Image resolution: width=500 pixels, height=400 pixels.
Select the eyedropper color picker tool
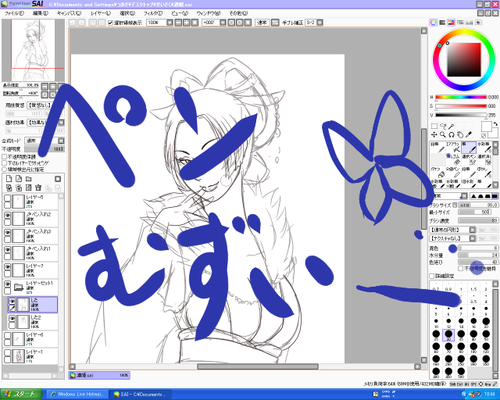pos(468,135)
